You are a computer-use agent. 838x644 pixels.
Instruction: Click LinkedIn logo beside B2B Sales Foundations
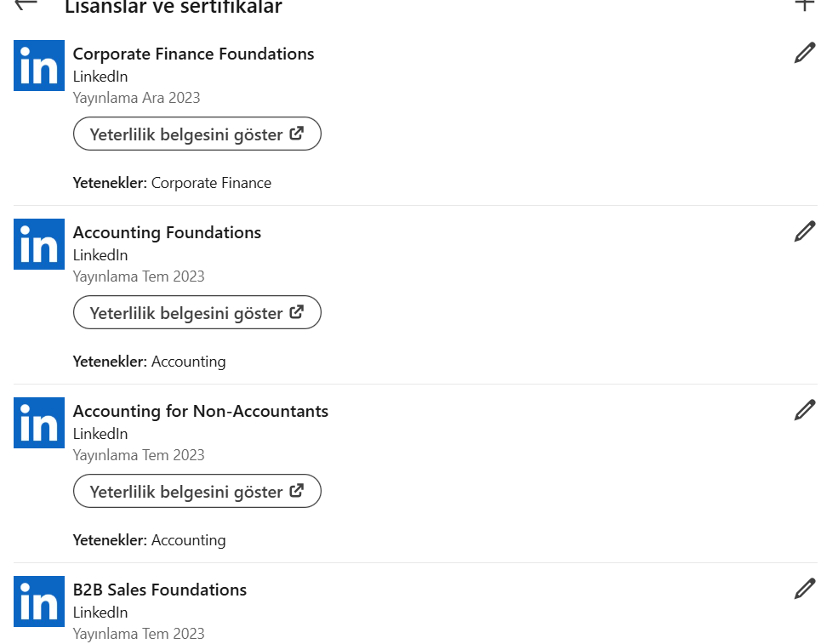(x=39, y=601)
